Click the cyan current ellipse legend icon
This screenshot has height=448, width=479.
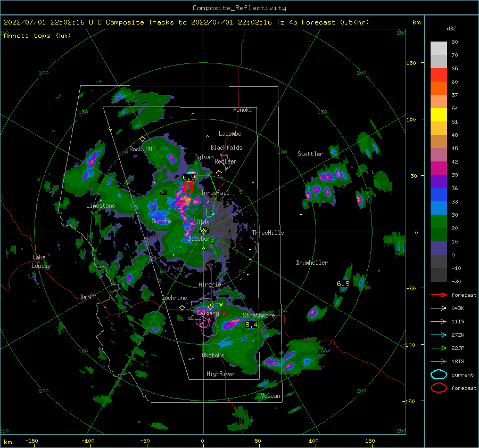[439, 374]
